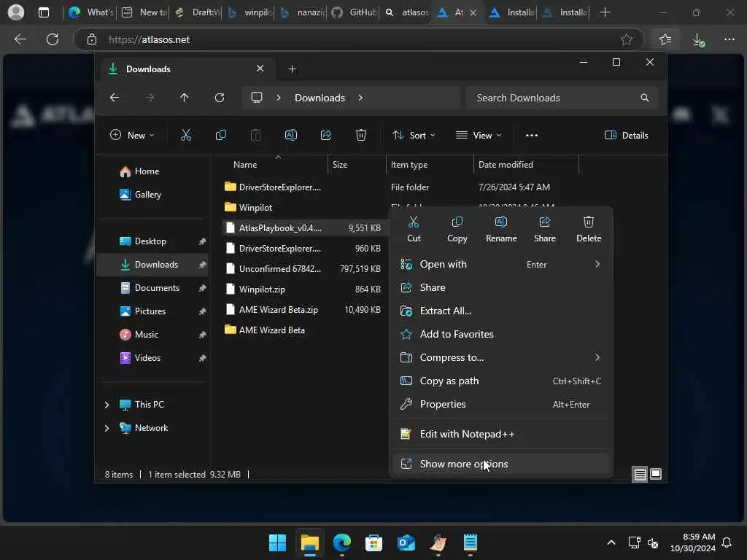Toggle the Details pane button
747x560 pixels.
click(626, 135)
